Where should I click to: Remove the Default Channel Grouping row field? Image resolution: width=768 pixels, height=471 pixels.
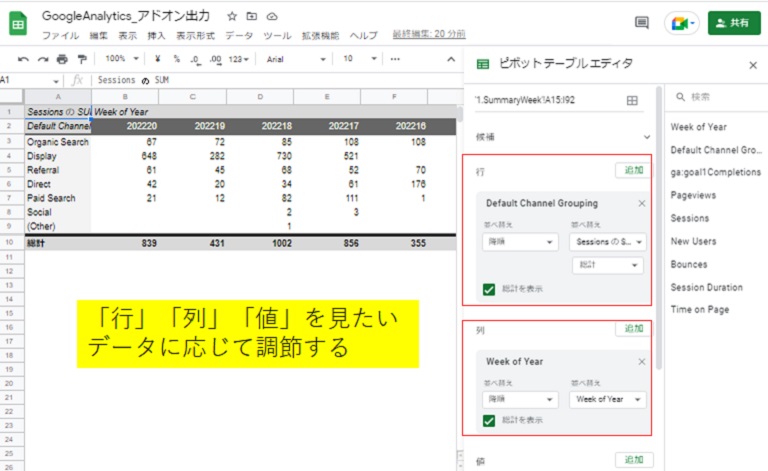642,203
